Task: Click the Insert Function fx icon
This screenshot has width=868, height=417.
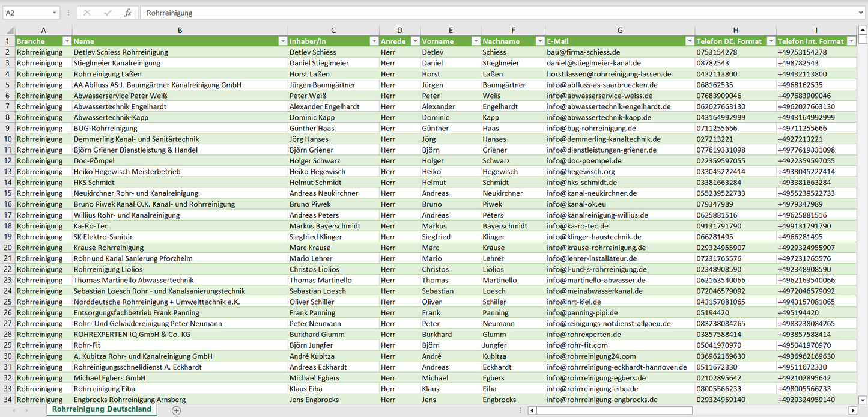Action: click(x=127, y=13)
